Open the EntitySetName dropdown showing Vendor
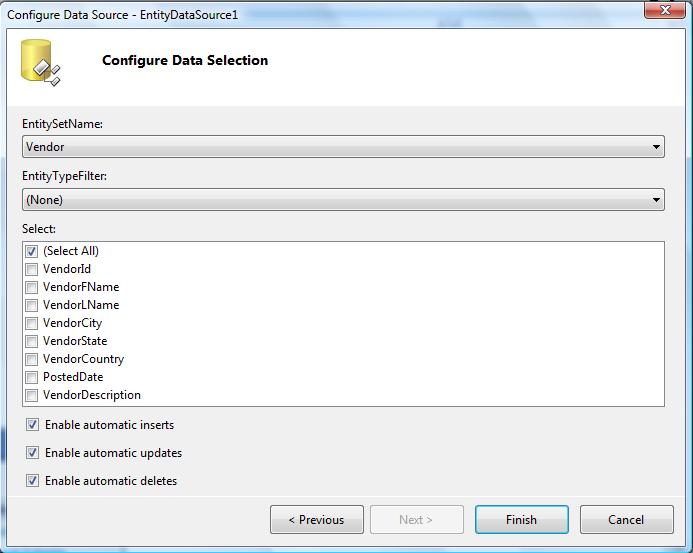The height and width of the screenshot is (553, 693). (x=343, y=147)
